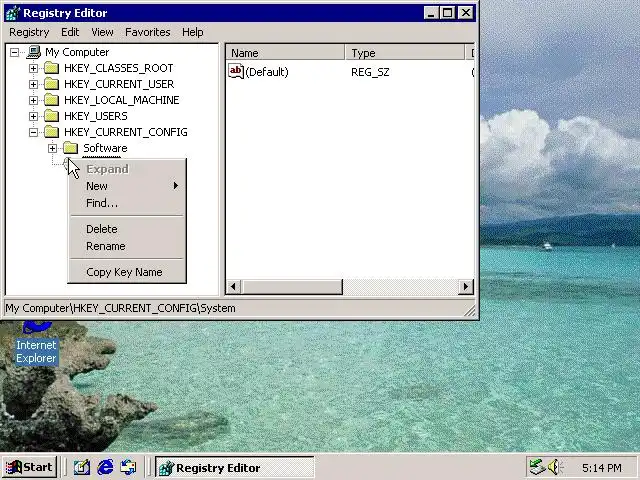Choose Find... in the context menu
The width and height of the screenshot is (640, 480).
[128, 203]
